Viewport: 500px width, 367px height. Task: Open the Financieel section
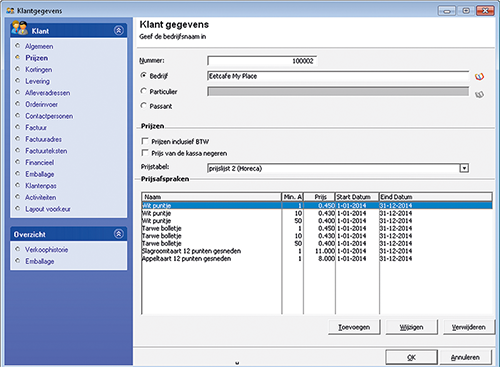click(x=40, y=163)
